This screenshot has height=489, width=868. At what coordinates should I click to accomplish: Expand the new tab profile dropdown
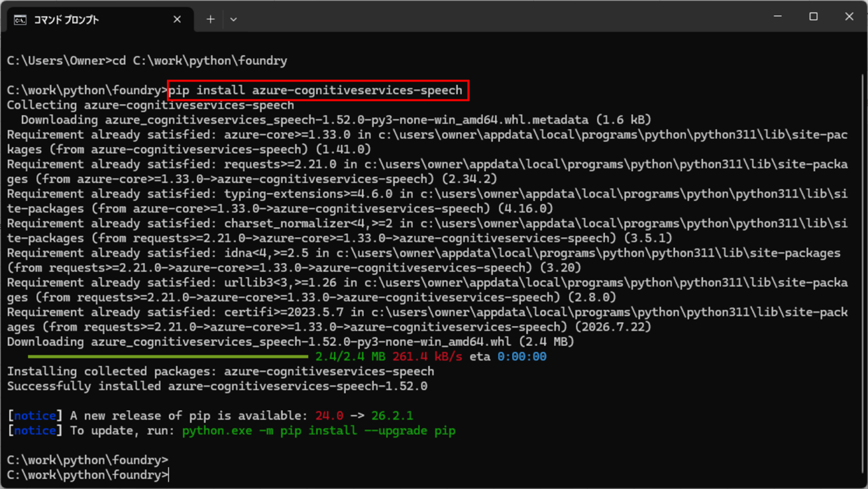[233, 19]
